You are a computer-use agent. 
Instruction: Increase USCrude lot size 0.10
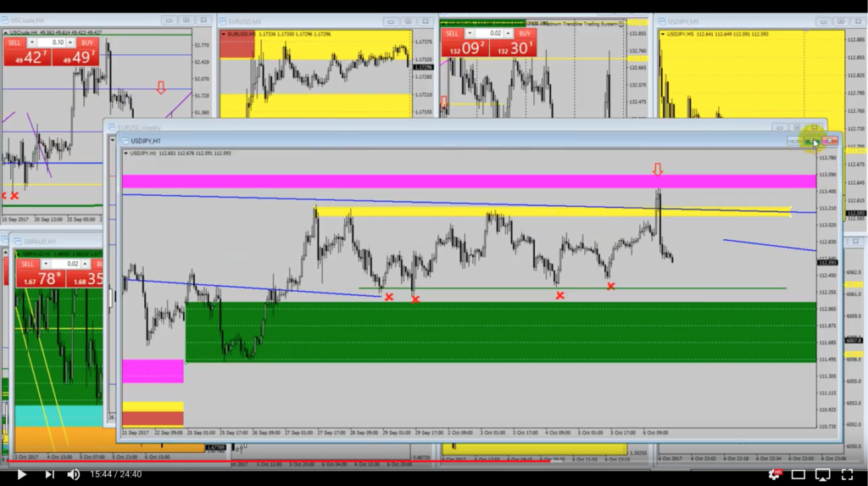70,42
